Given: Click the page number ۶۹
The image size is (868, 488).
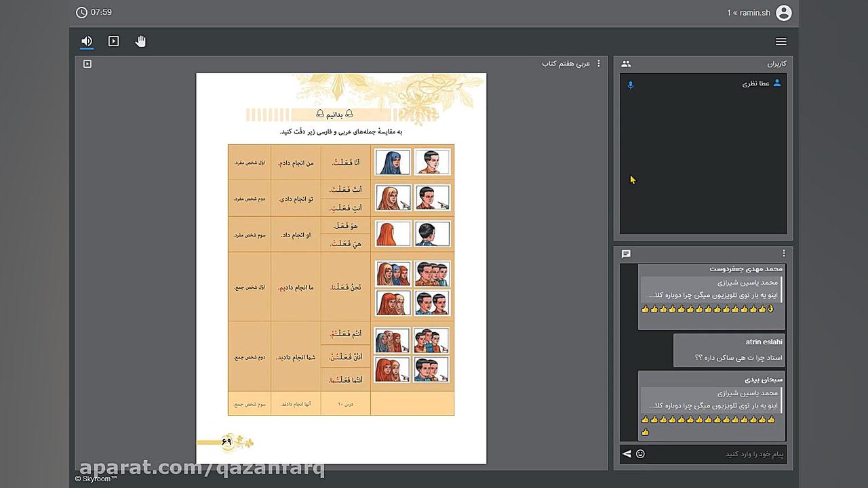Looking at the screenshot, I should 226,442.
